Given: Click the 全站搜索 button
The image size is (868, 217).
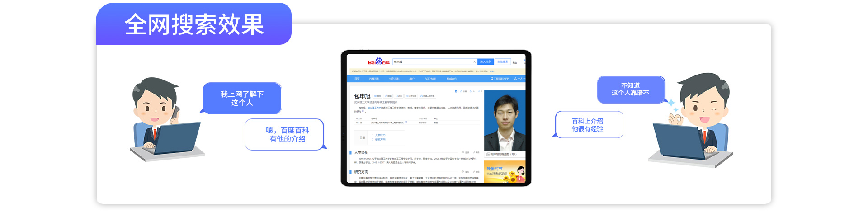Looking at the screenshot, I should [x=502, y=62].
